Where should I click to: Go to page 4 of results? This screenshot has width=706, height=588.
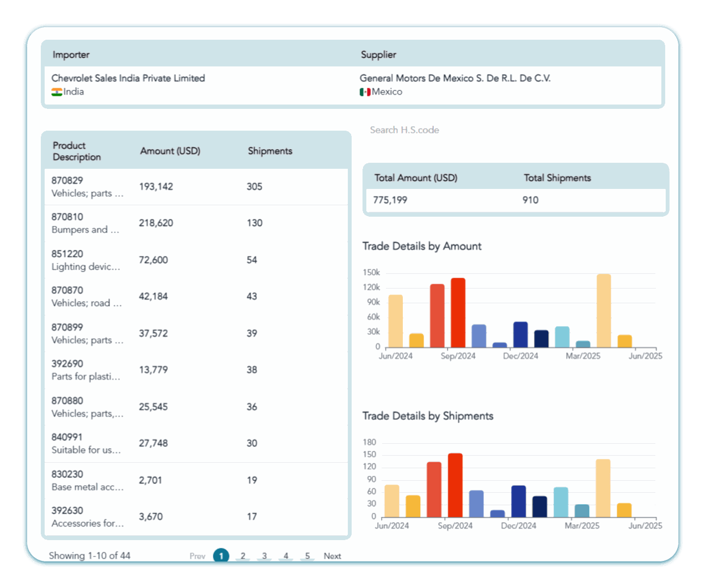[286, 556]
